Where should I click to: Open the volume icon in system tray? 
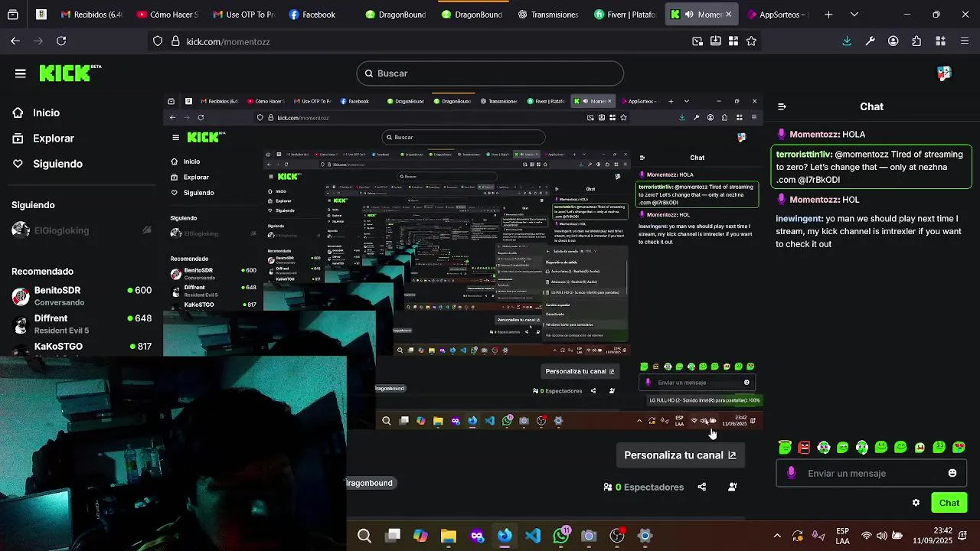(882, 536)
